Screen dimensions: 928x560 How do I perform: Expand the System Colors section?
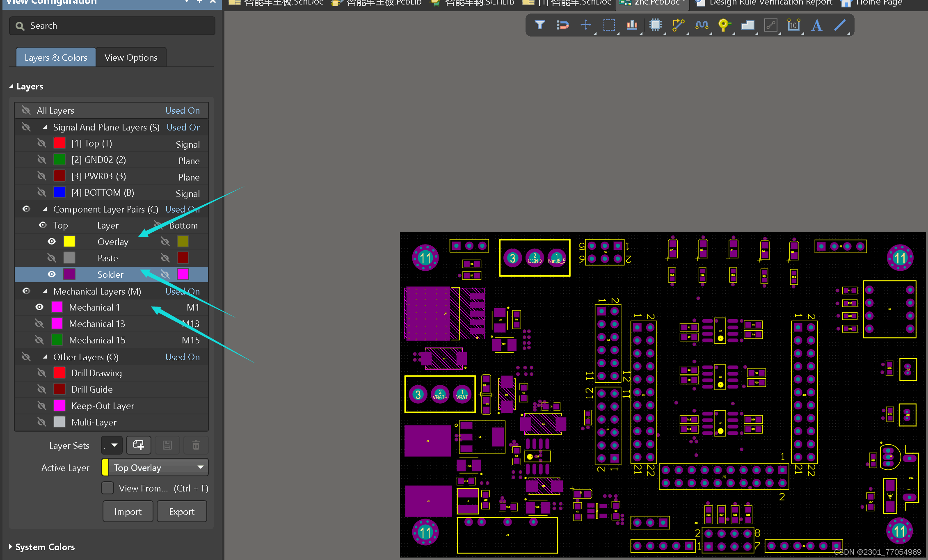pos(11,547)
